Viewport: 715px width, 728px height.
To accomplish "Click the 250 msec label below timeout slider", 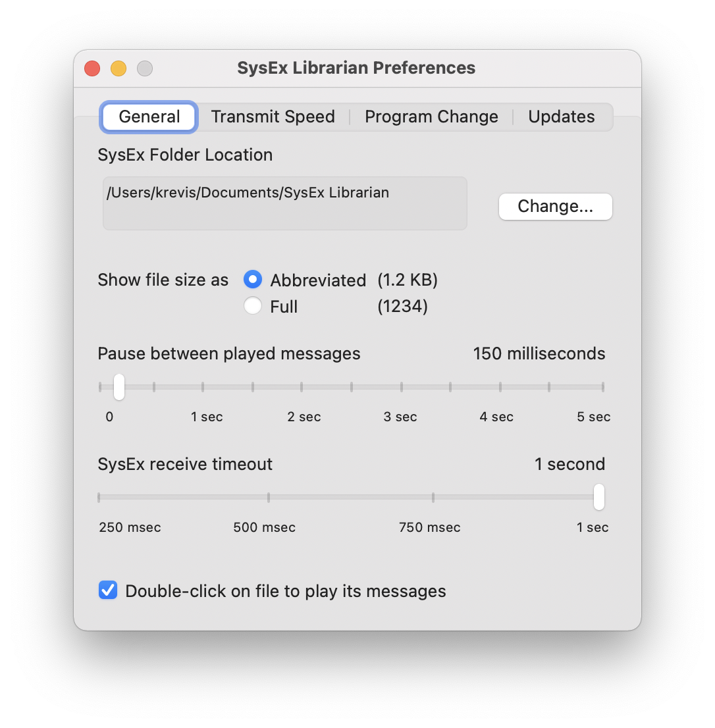I will coord(130,527).
